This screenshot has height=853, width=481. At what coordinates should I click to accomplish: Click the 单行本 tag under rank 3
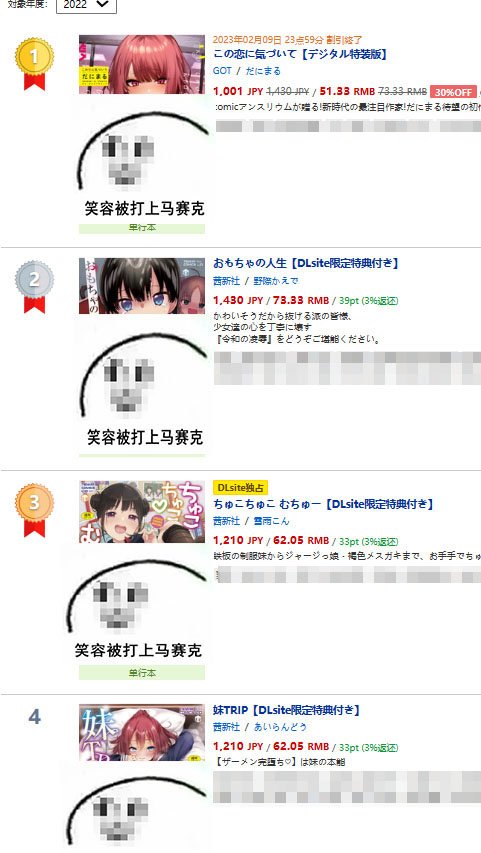pos(142,673)
